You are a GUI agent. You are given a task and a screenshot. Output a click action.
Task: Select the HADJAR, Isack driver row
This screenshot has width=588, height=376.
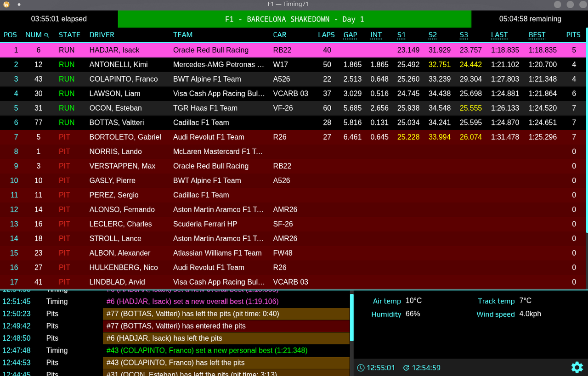tap(293, 50)
